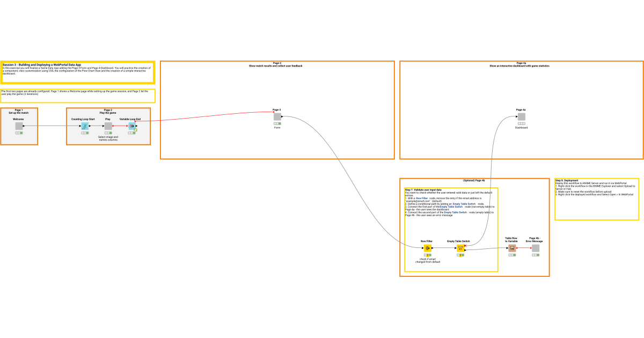
Task: Click the traffic light bar under the Welcome node
Action: [x=19, y=133]
